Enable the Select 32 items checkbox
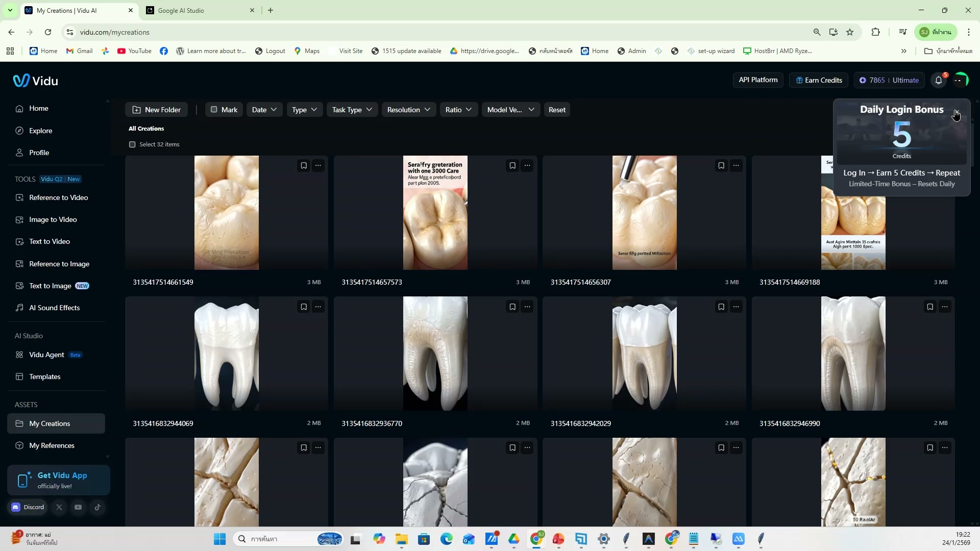Screen dimensions: 980x551 132,144
